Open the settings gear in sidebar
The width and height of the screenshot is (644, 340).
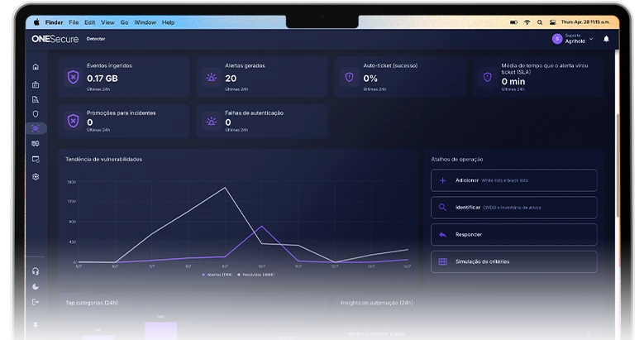pos(36,177)
